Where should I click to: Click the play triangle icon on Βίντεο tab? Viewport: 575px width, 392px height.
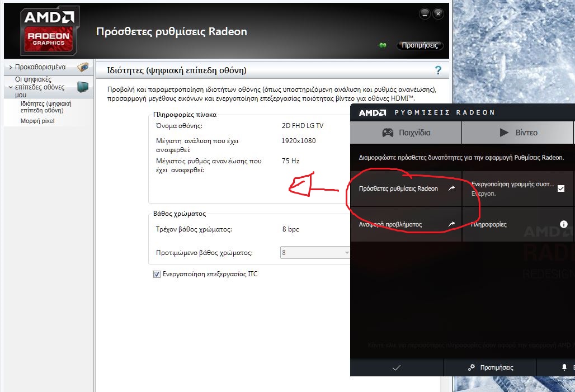[x=504, y=133]
